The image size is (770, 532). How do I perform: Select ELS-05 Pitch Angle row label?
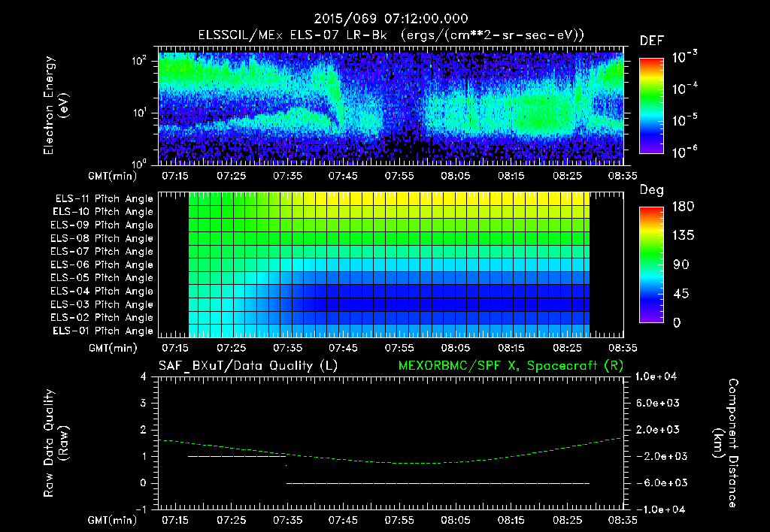click(102, 278)
